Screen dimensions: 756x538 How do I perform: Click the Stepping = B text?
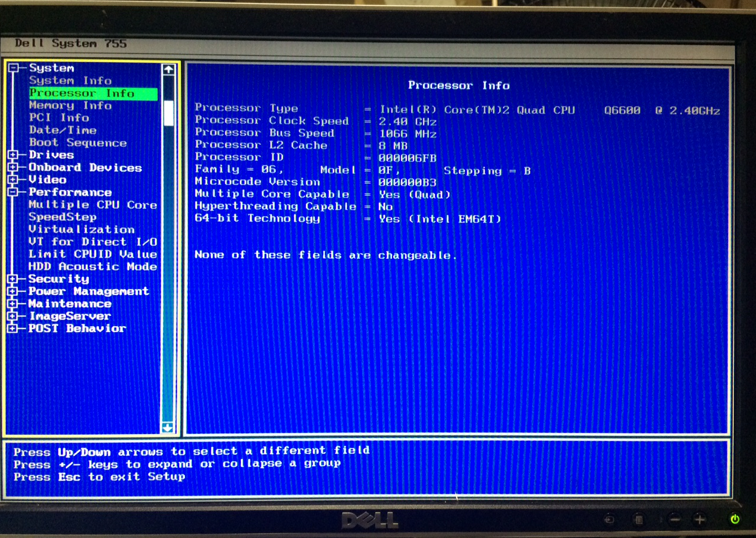coord(487,171)
